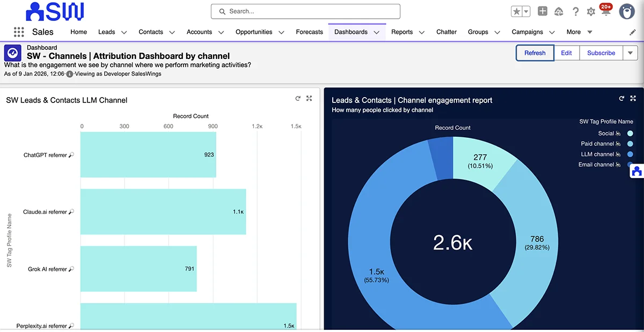This screenshot has width=644, height=332.
Task: Open the Reports tab
Action: (402, 32)
